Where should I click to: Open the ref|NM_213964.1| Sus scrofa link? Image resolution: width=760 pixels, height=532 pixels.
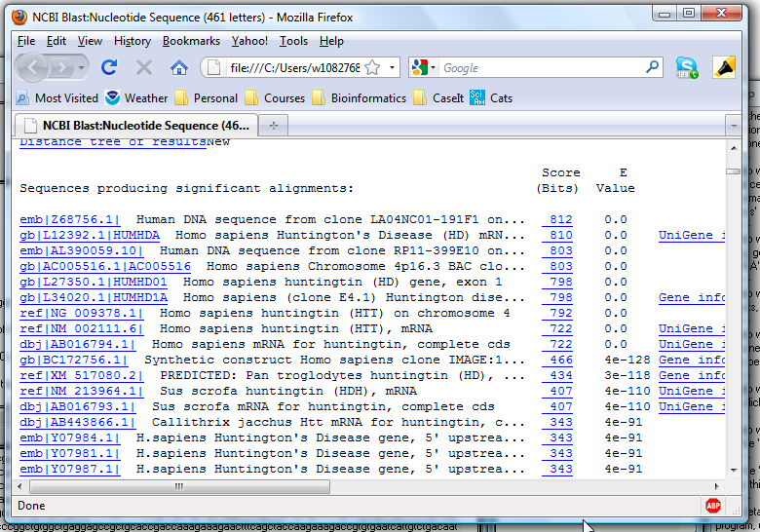pyautogui.click(x=82, y=391)
